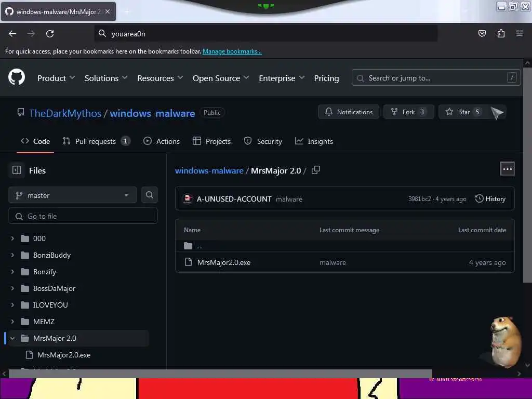The image size is (532, 399).
Task: Select the MEMZ folder in tree
Action: 44,322
